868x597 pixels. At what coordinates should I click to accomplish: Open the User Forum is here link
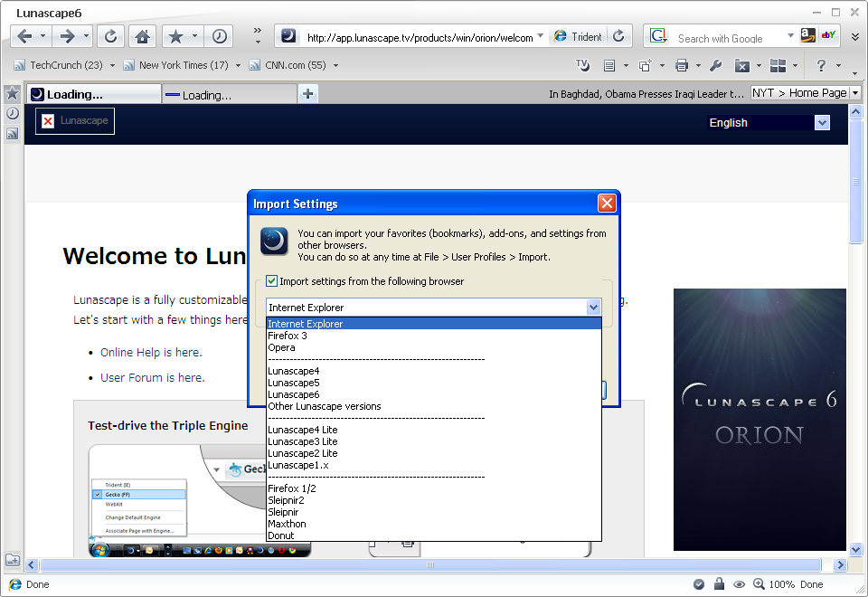pos(152,378)
